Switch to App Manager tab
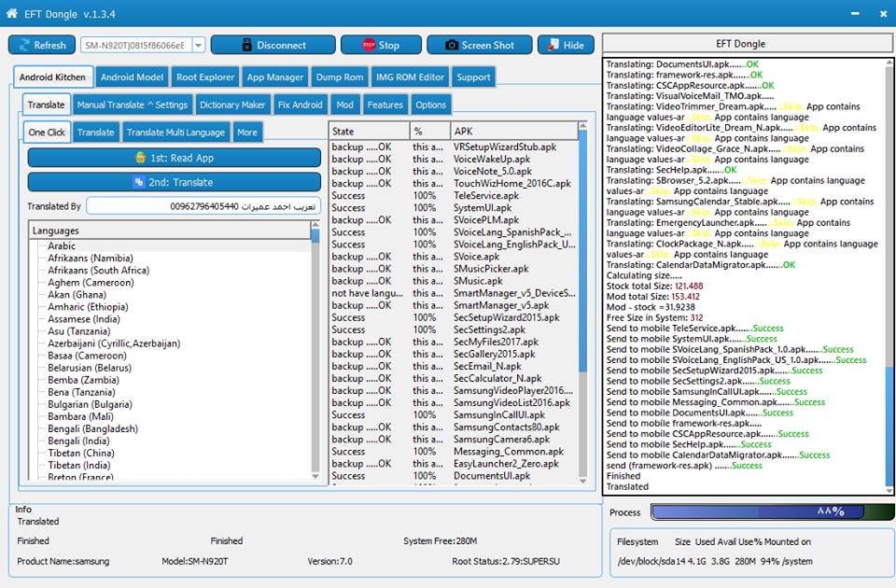Image resolution: width=896 pixels, height=588 pixels. point(274,77)
